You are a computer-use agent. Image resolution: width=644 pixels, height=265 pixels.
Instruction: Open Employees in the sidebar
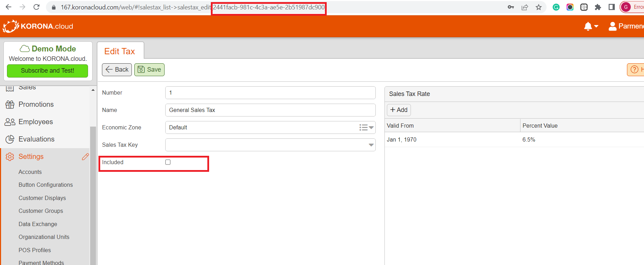point(36,122)
